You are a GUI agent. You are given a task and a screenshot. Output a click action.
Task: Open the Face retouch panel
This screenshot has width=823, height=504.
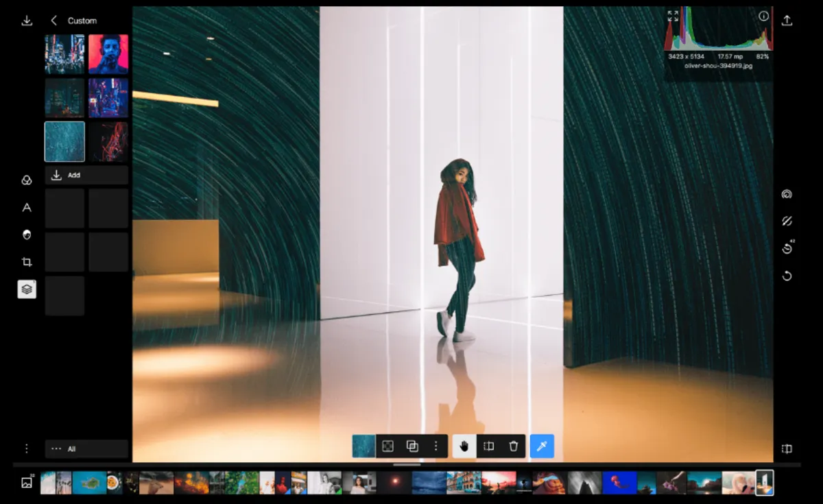(26, 235)
